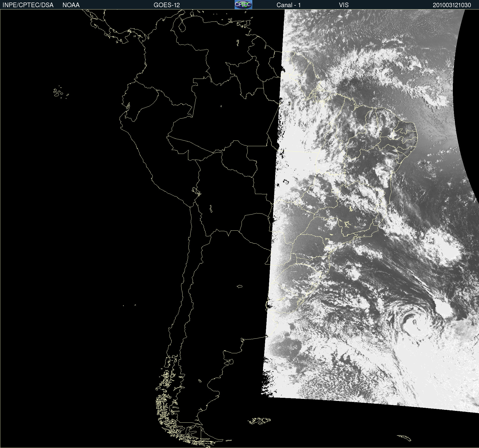Click the CPTEC logo in the header

tap(243, 5)
